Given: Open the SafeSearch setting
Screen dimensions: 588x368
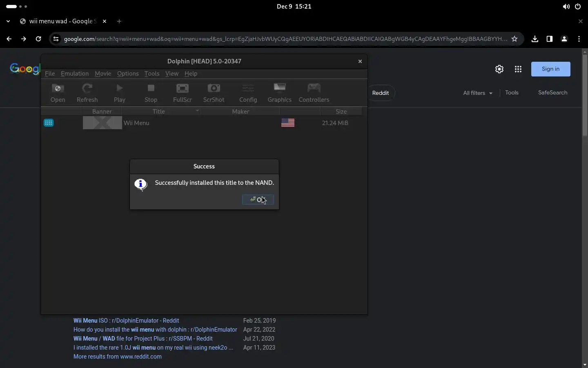Looking at the screenshot, I should [552, 93].
